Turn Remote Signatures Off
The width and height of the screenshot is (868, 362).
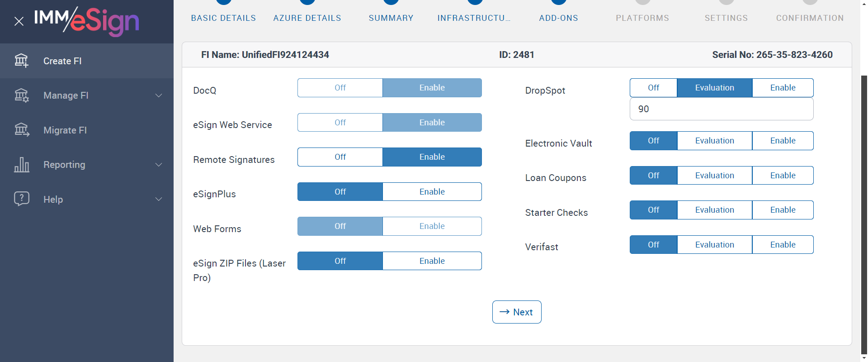pyautogui.click(x=340, y=157)
